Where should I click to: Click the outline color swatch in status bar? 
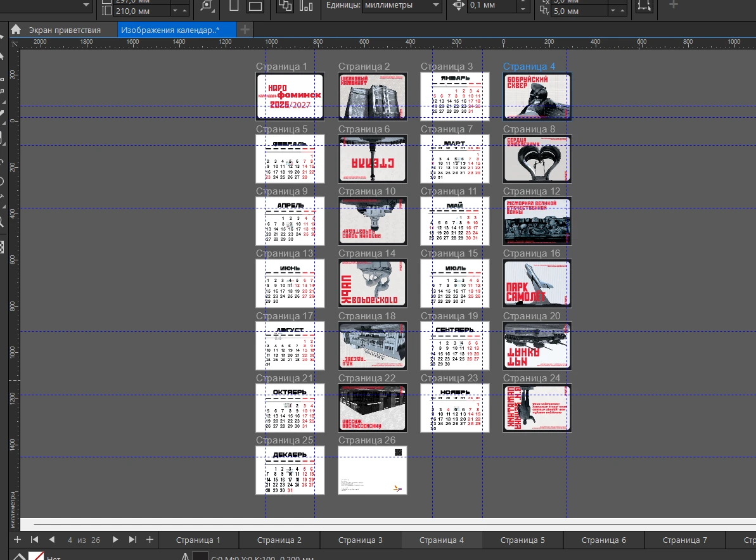tap(200, 557)
